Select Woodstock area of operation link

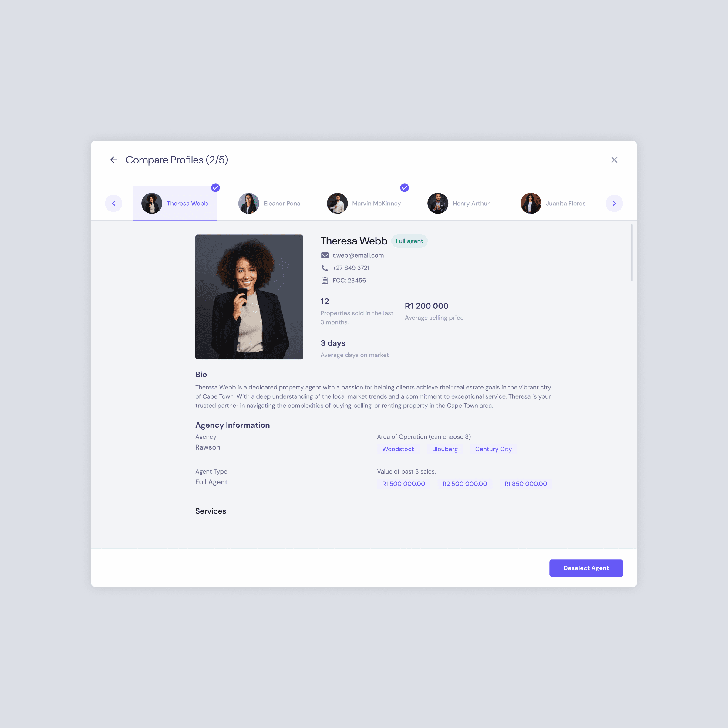pos(398,448)
